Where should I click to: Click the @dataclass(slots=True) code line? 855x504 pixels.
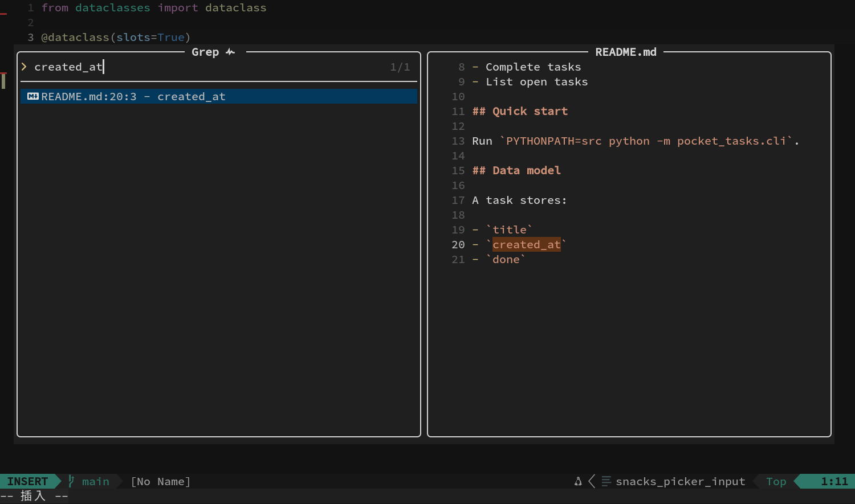[x=116, y=37]
